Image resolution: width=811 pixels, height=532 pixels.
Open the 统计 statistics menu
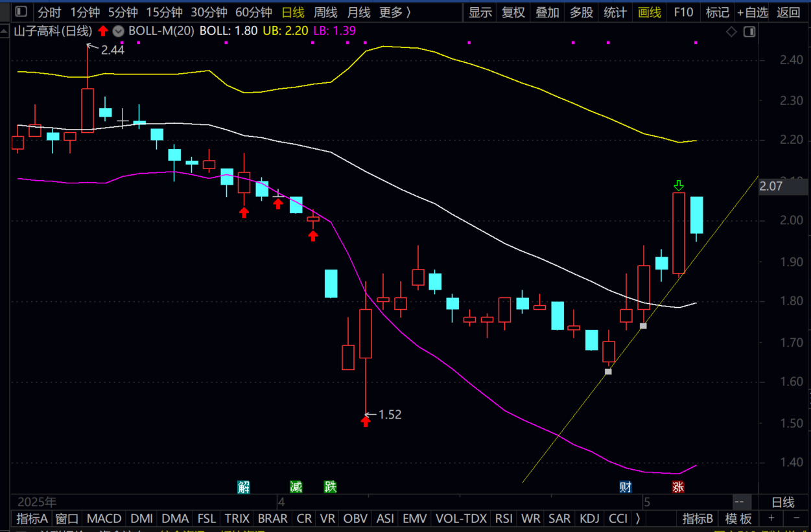coord(615,12)
